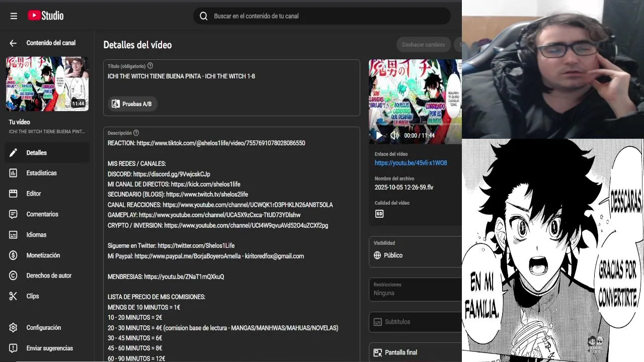Click the '2025-10-05 12-26-59.flv' filename

pos(404,188)
